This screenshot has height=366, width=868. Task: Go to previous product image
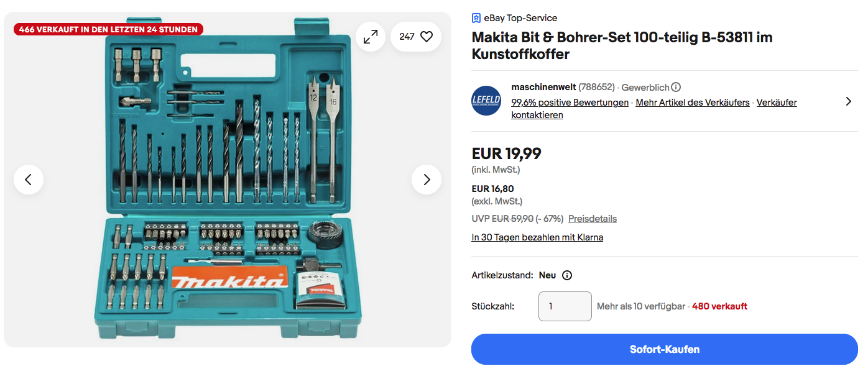tap(29, 180)
